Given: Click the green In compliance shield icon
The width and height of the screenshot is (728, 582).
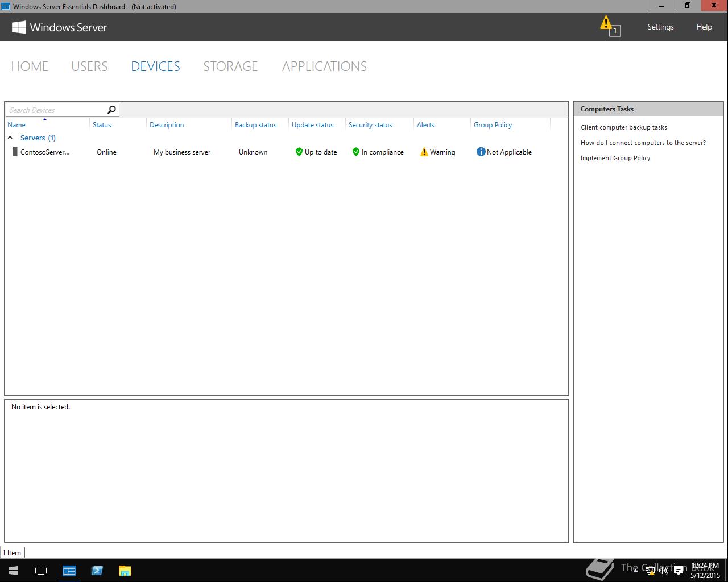Looking at the screenshot, I should tap(355, 152).
